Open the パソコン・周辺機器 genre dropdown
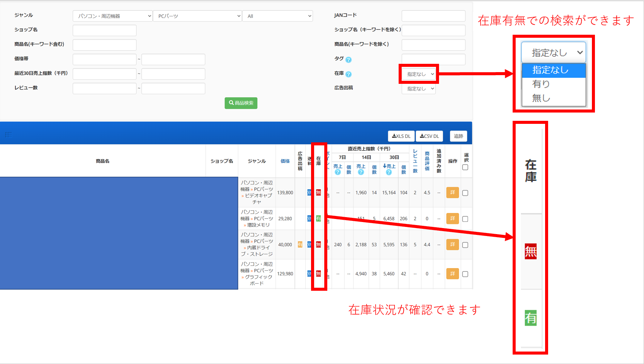 (x=112, y=16)
